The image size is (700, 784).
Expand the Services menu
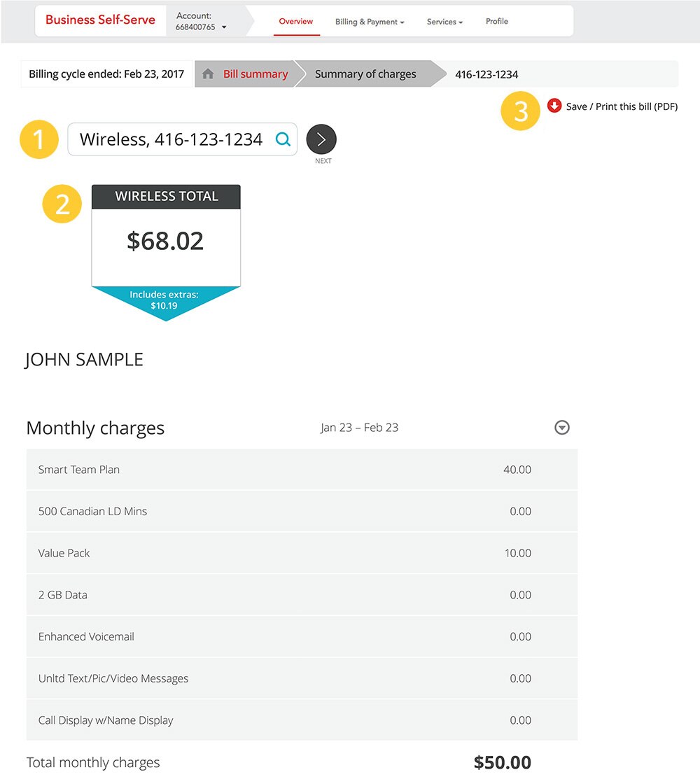tap(444, 22)
